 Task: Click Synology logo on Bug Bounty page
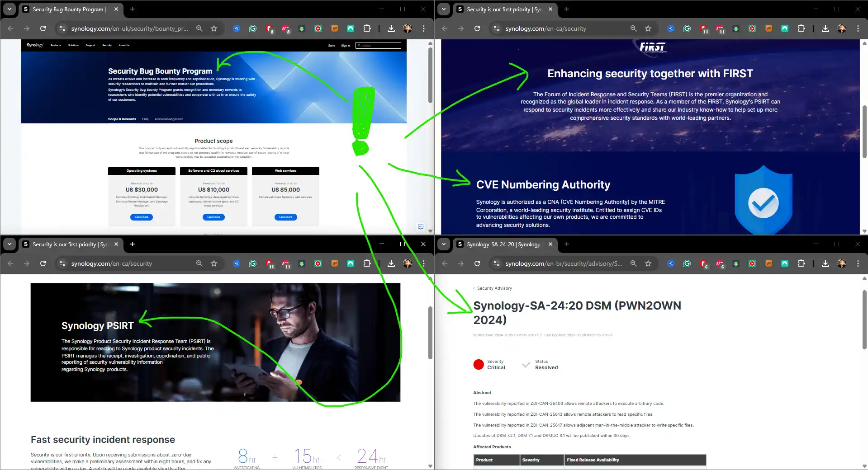coord(35,45)
